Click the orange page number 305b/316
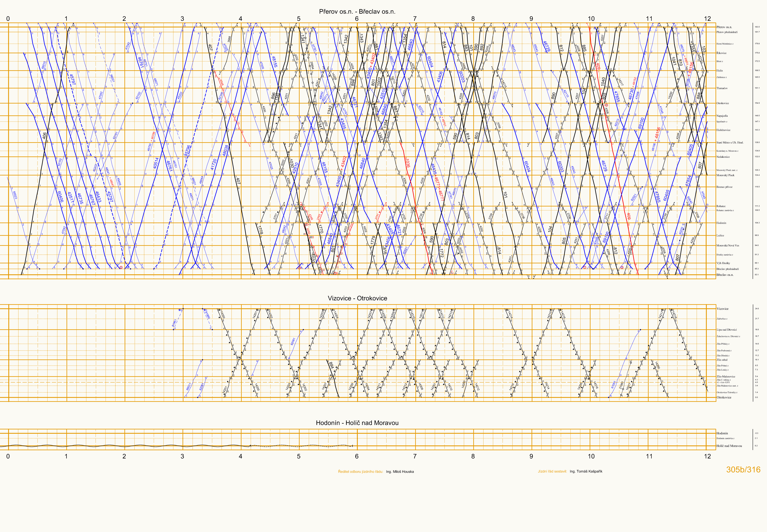767x532 pixels. [x=743, y=470]
